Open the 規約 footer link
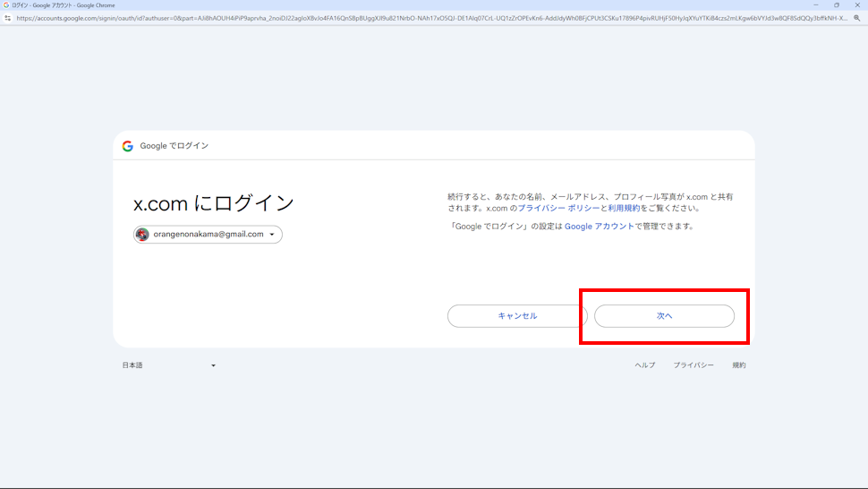 [739, 365]
